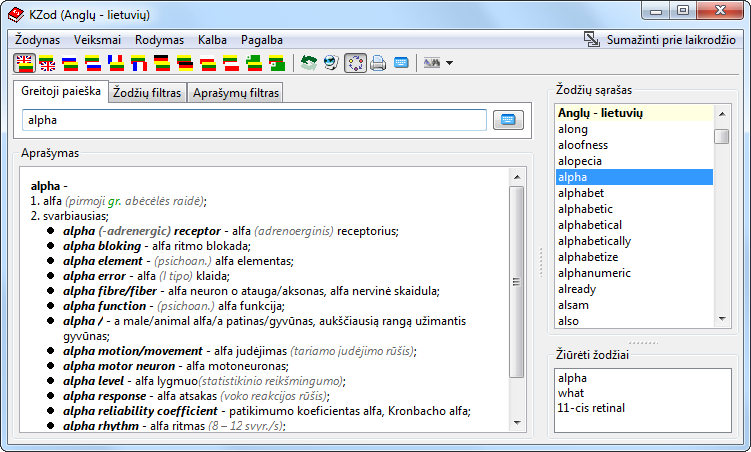Switch to the Greitoji paieška tab
751x452 pixels.
pos(61,91)
